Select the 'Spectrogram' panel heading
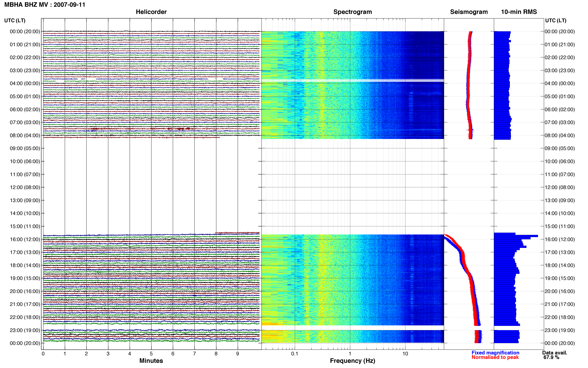Screen dimensions: 588x368 [352, 12]
